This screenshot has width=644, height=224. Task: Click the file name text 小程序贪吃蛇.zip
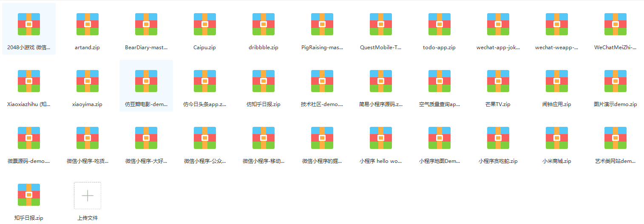[x=498, y=161]
